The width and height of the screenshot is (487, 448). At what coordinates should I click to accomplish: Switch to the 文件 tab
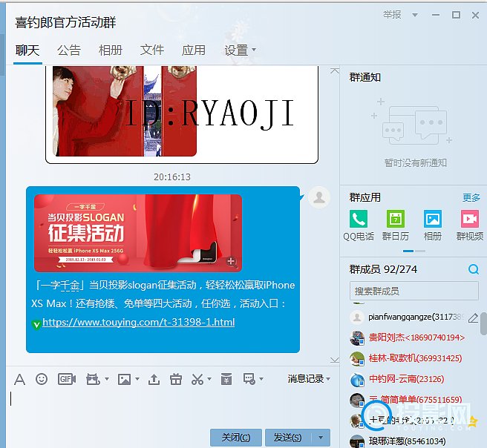152,50
